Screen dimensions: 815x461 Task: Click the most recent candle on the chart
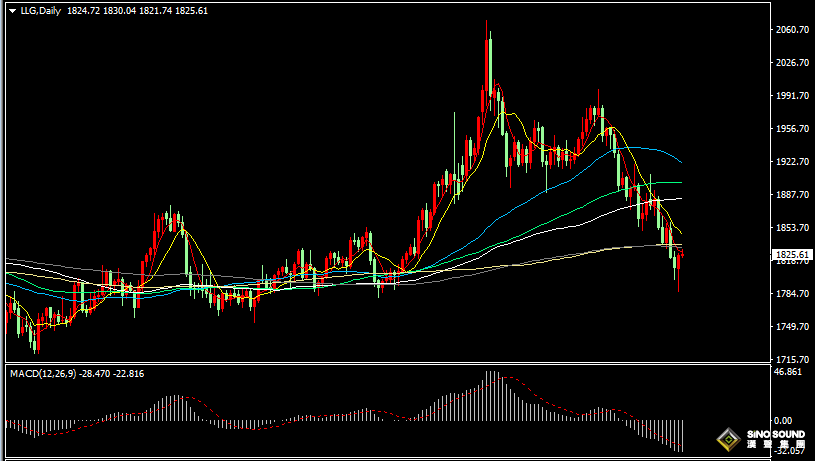coord(682,254)
